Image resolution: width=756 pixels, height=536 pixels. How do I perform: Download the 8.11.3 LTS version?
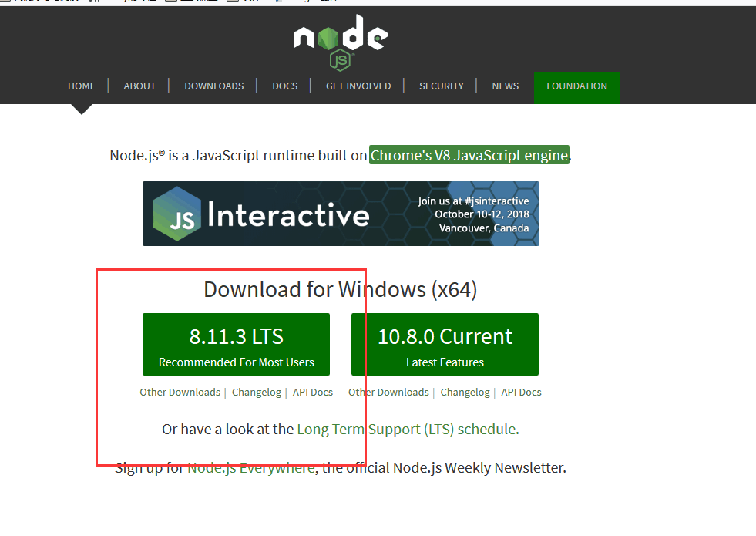click(237, 345)
